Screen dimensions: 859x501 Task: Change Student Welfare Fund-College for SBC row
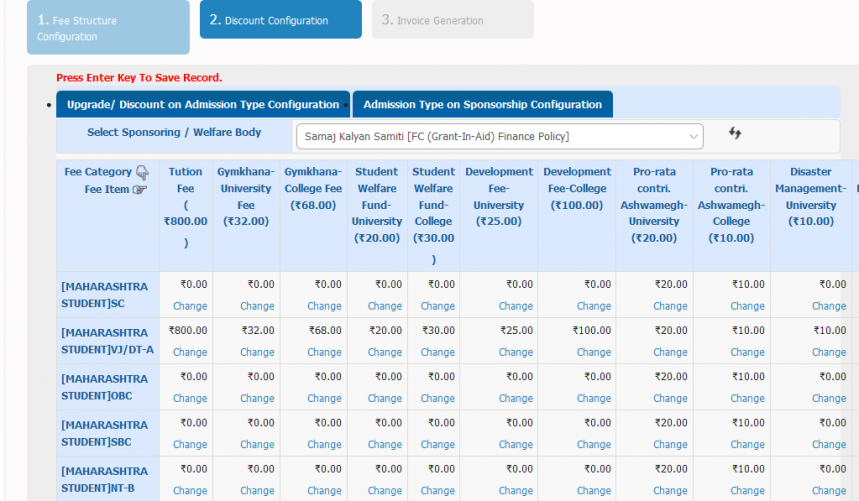click(438, 445)
